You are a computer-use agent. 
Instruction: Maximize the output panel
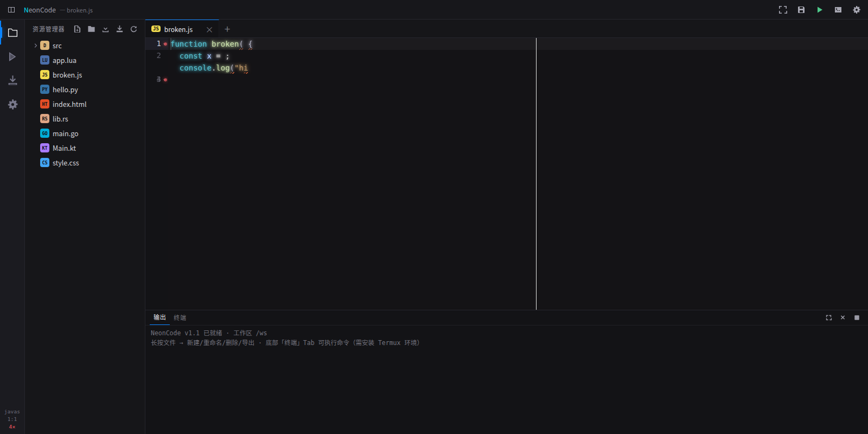(828, 318)
